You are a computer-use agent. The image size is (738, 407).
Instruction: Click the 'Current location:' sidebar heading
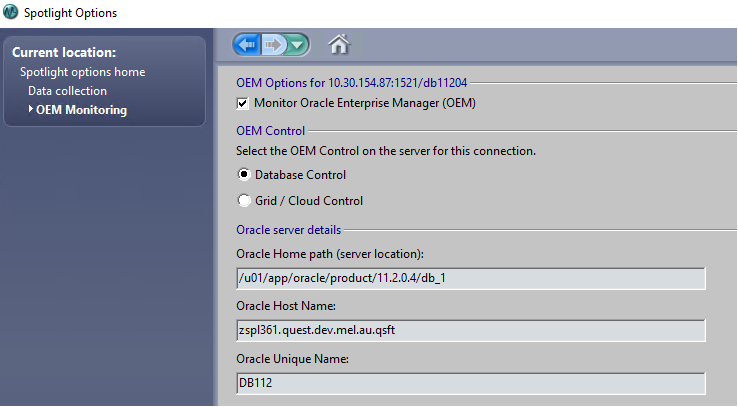64,52
